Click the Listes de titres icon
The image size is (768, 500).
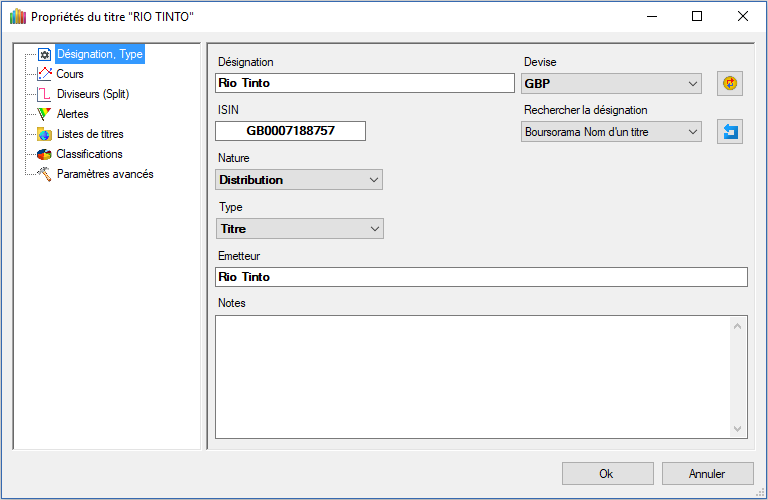click(44, 134)
